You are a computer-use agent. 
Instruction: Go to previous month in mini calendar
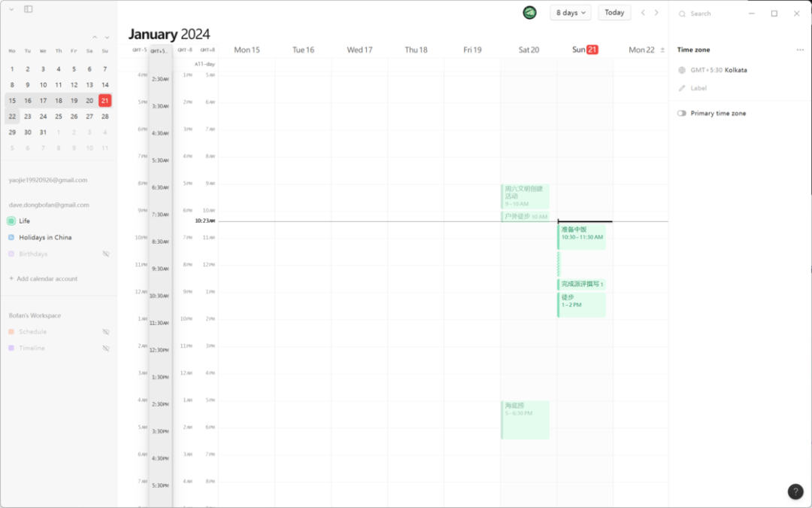[x=95, y=38]
